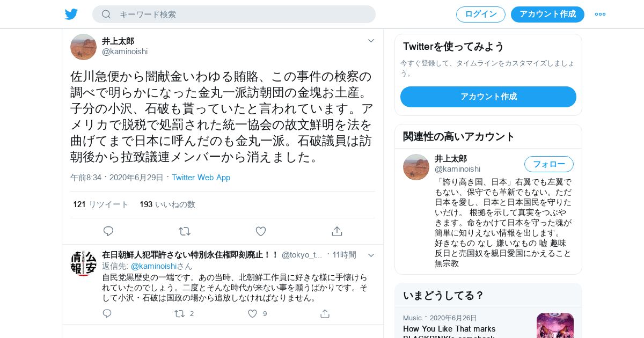
Task: Like the main tweet with heart icon
Action: 261,231
